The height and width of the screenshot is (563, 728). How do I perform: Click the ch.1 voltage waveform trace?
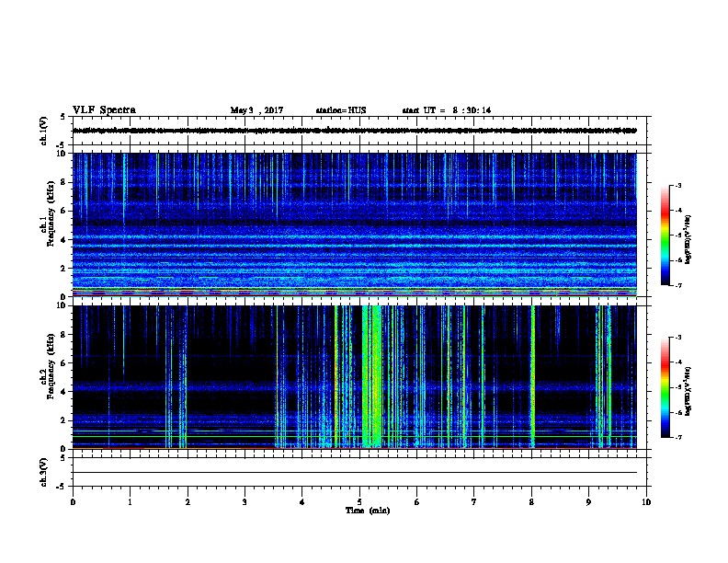(355, 131)
